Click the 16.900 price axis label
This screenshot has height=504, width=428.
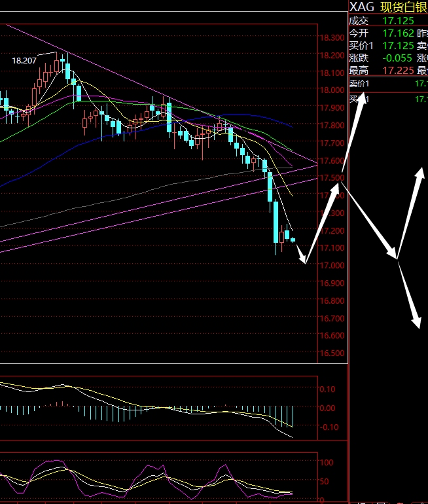(332, 283)
